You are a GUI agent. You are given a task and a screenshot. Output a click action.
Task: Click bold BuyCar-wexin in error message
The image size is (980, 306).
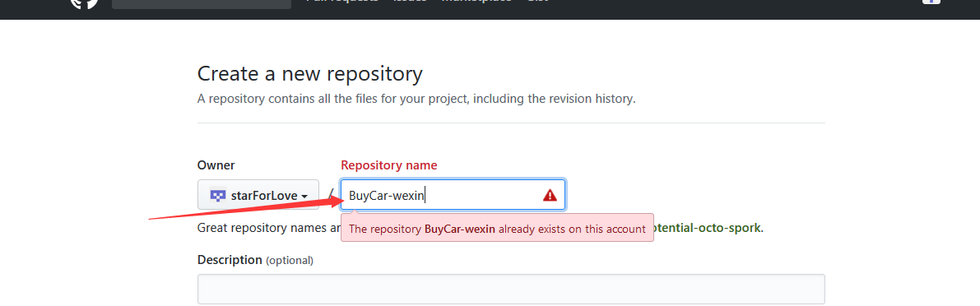point(460,229)
